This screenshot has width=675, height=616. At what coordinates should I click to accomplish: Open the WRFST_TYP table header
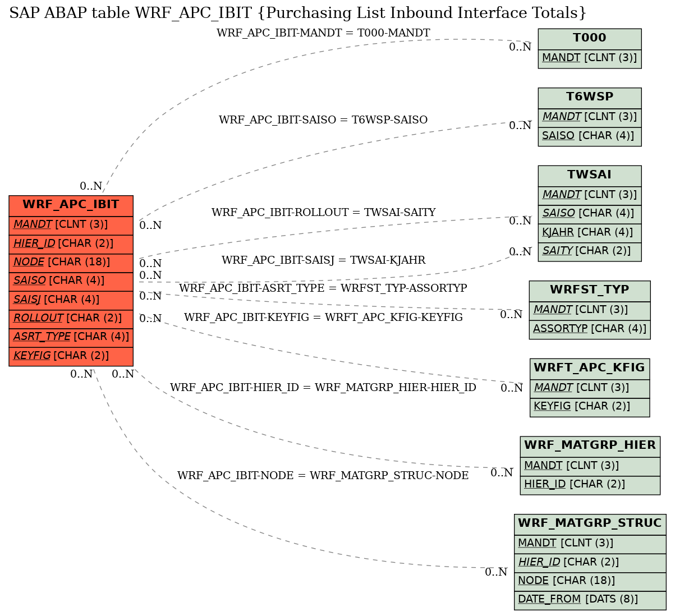(x=590, y=291)
